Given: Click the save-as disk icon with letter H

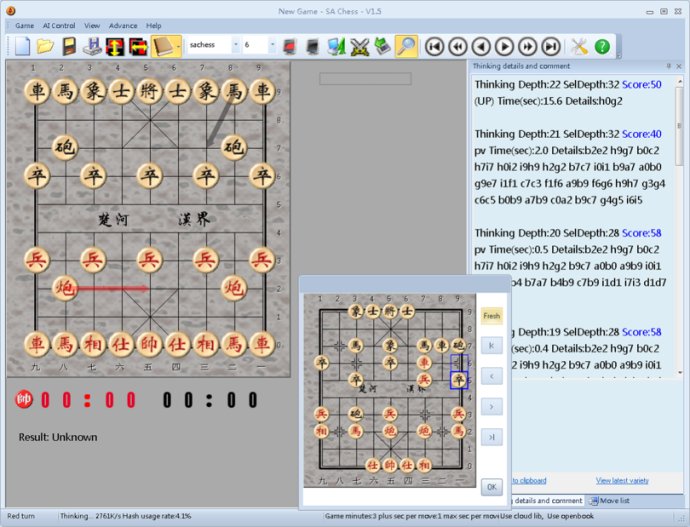Looking at the screenshot, I should pos(92,46).
